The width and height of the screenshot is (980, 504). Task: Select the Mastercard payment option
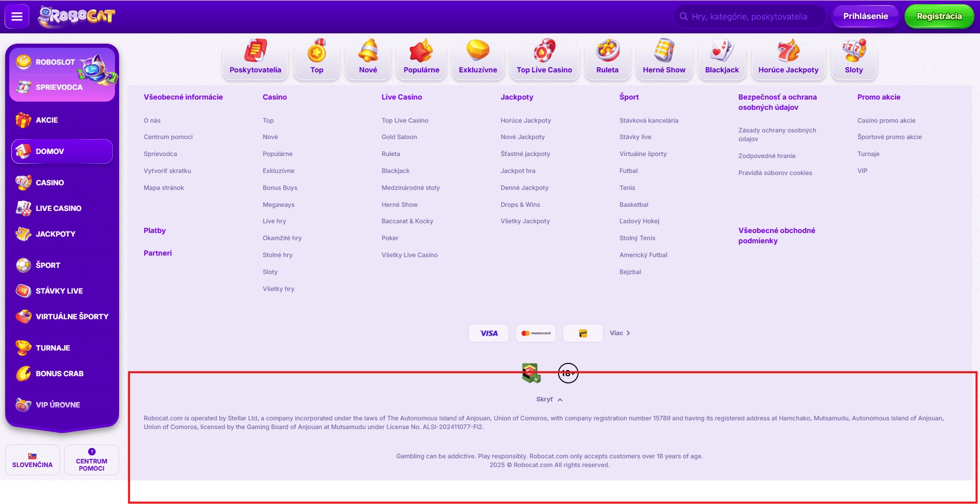pyautogui.click(x=536, y=333)
